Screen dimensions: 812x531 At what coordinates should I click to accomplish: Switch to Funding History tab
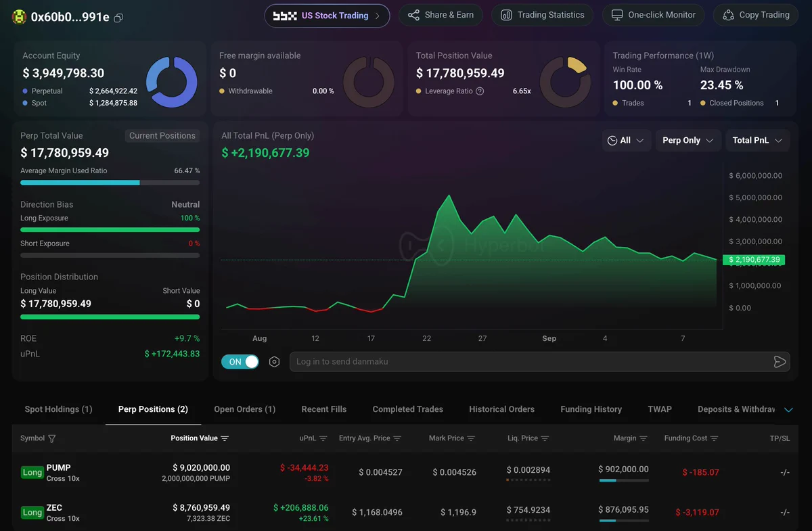(x=591, y=409)
